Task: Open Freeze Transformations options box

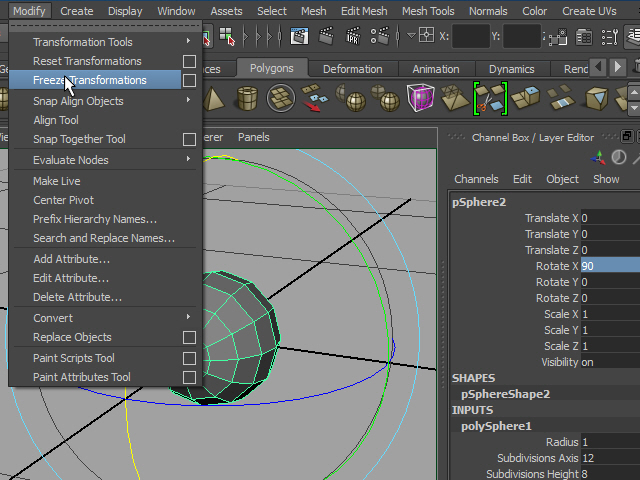Action: (x=189, y=80)
